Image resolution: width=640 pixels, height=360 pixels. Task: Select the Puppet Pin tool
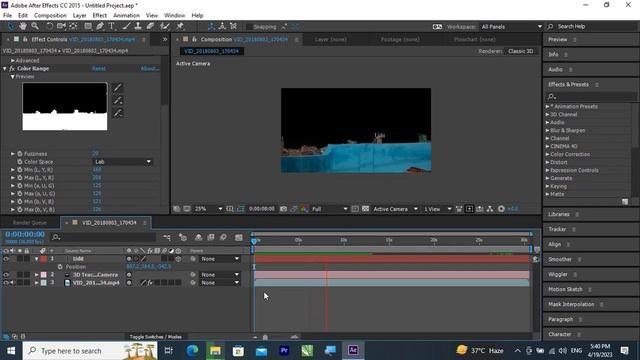180,26
